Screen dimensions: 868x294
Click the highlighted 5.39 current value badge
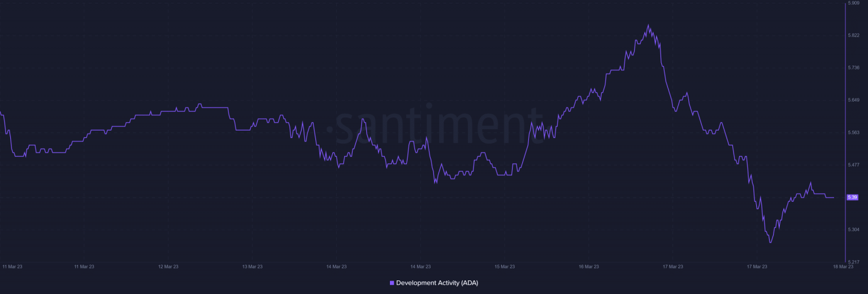(x=853, y=197)
